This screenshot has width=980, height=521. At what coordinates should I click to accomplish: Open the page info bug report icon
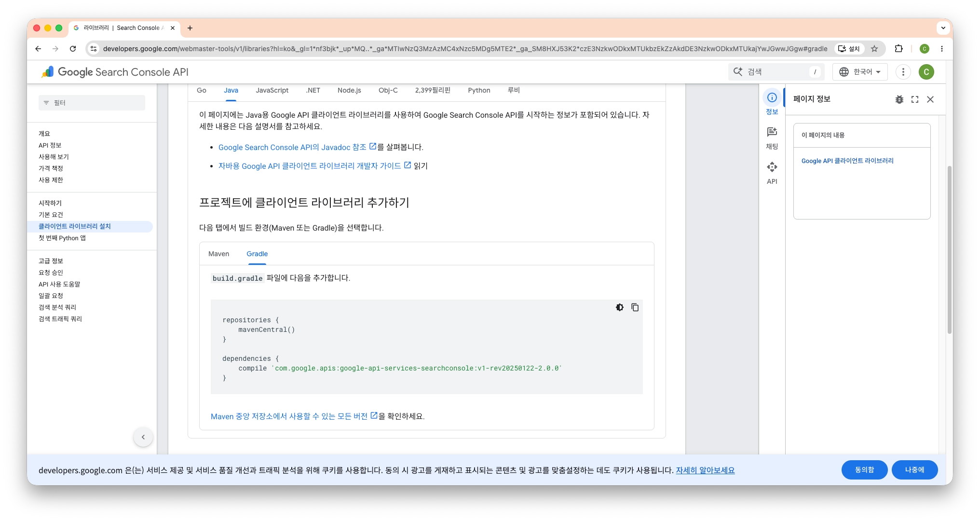[899, 99]
